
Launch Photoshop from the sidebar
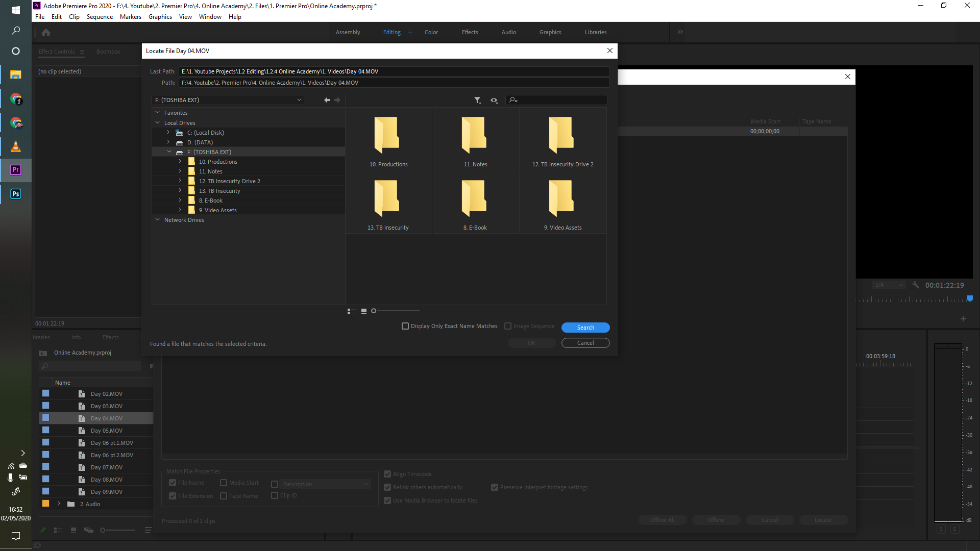coord(15,194)
